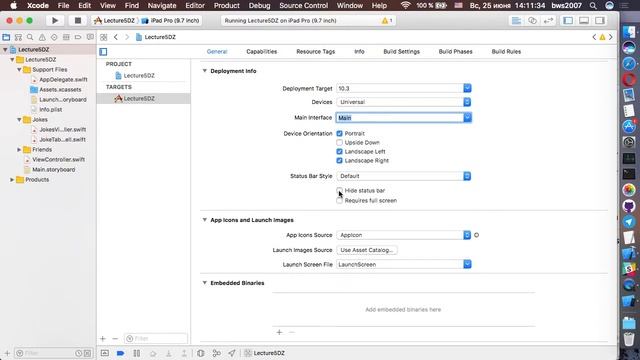Run the project with the Play button
Screen dimensions: 640x360
[x=55, y=20]
